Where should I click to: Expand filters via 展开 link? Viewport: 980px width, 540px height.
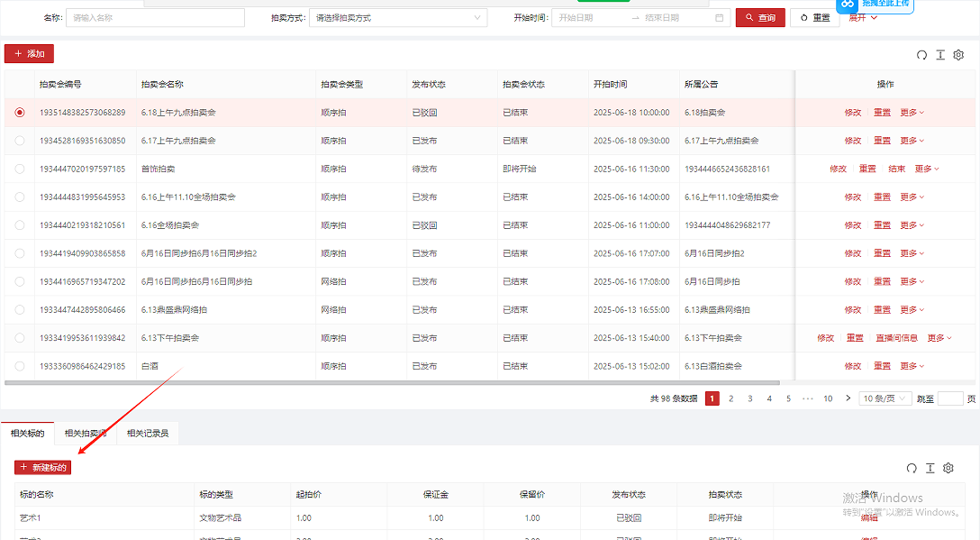863,17
